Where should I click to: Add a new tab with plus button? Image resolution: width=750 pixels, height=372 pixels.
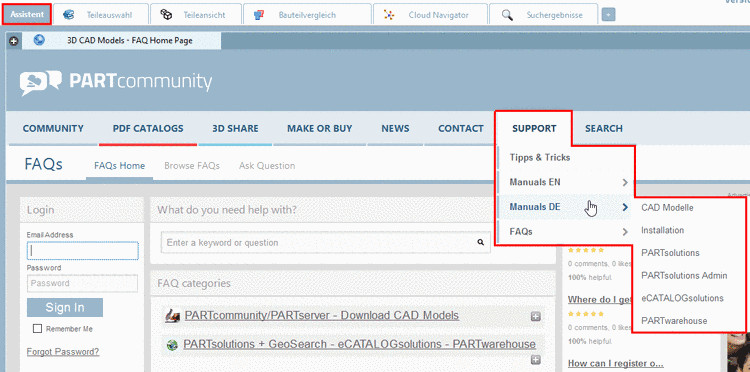(608, 15)
